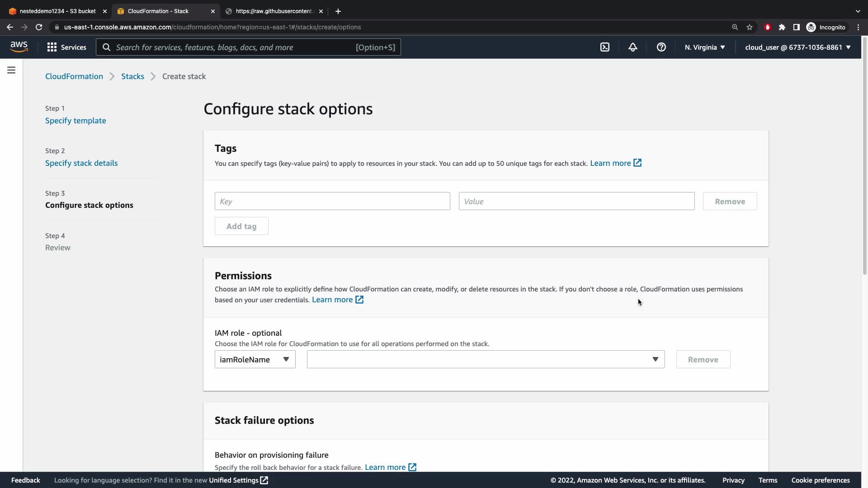868x488 pixels.
Task: Expand the hamburger side navigation menu
Action: coord(11,70)
